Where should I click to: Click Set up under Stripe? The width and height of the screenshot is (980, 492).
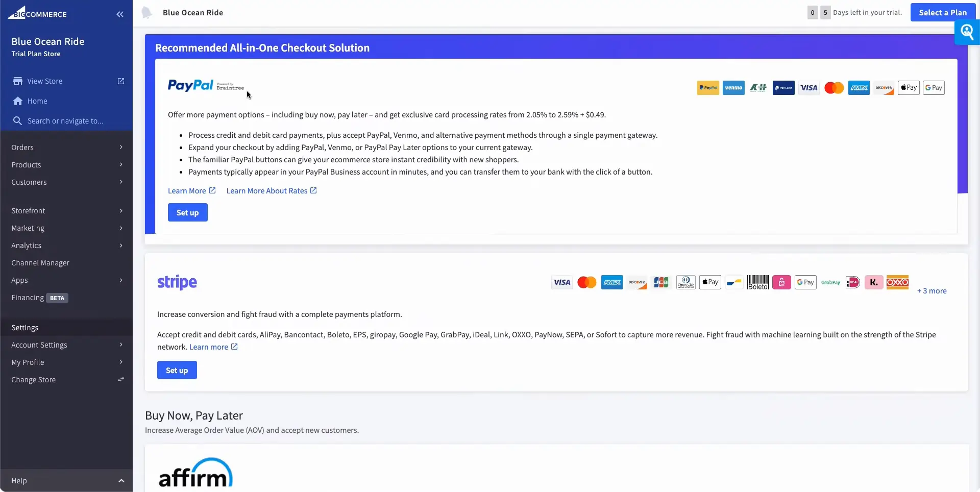click(177, 370)
